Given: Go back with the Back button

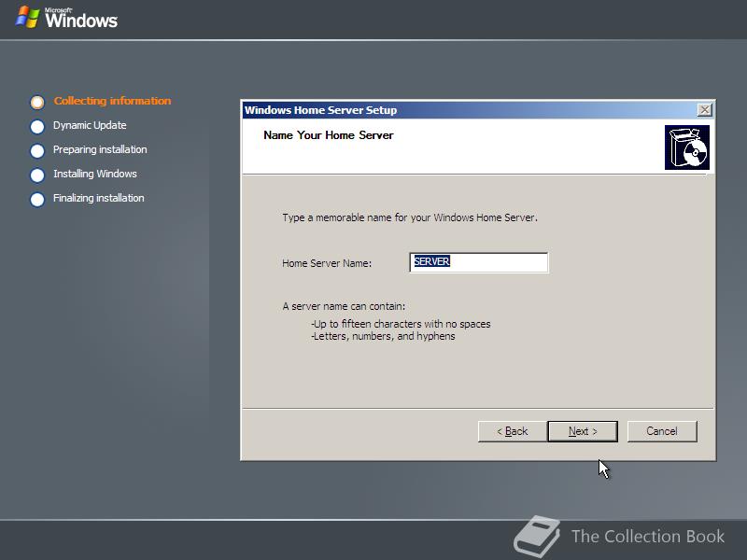Looking at the screenshot, I should point(512,431).
